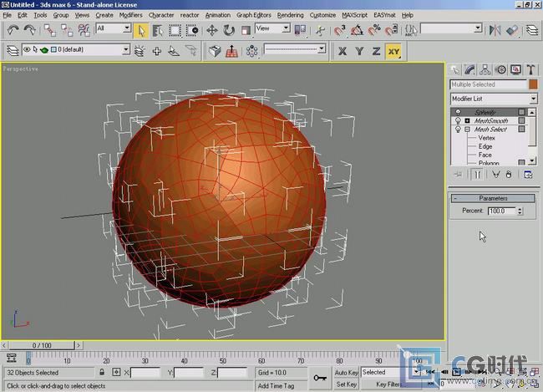The width and height of the screenshot is (543, 392).
Task: Open the Modifiers menu
Action: click(x=130, y=15)
